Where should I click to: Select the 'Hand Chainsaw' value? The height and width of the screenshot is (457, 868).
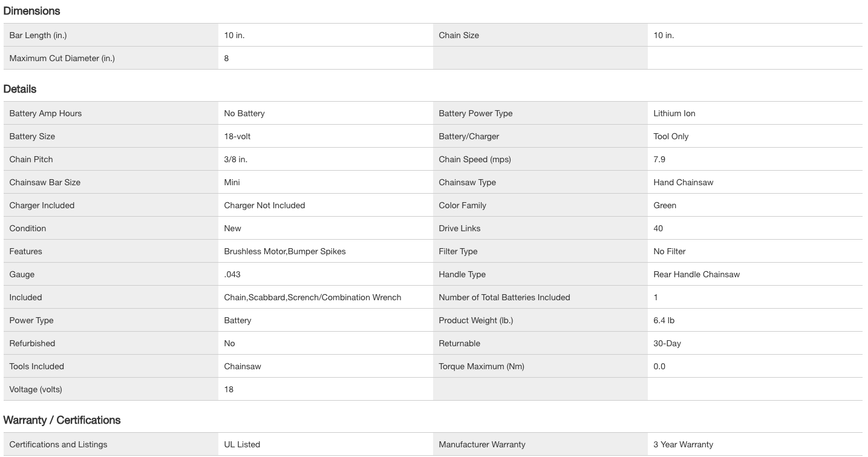(683, 182)
